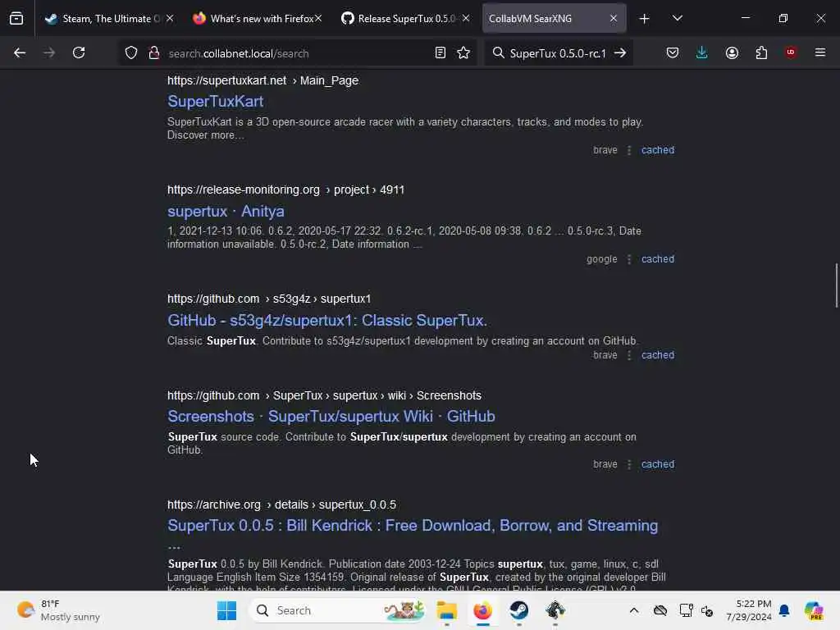Click the taskbar Search box
Viewport: 840px width, 630px height.
(x=337, y=610)
